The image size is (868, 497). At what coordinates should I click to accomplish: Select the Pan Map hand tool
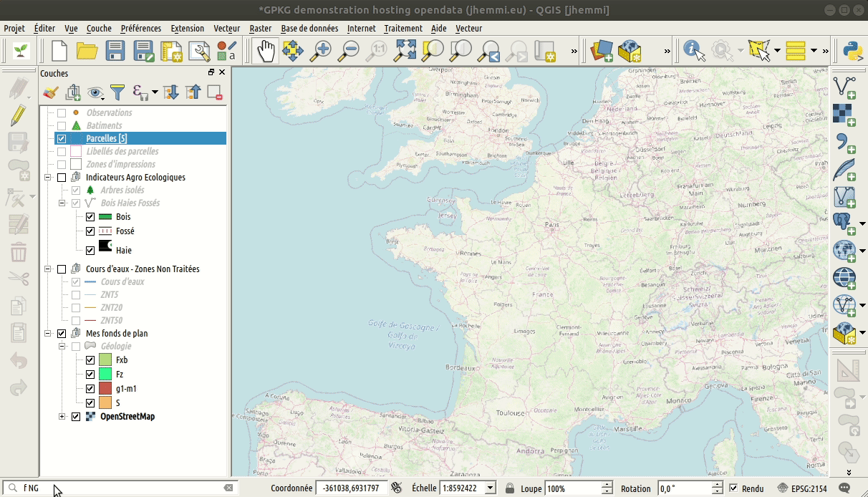point(266,51)
